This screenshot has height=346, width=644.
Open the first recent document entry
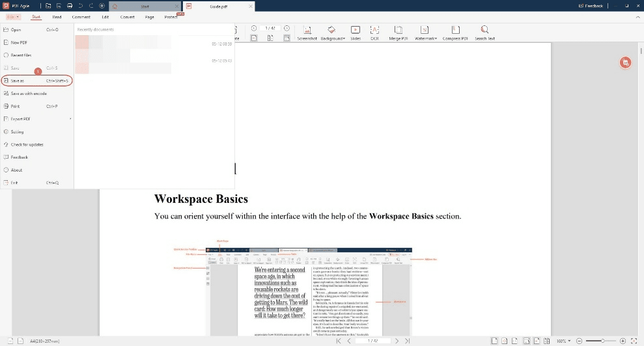coord(154,43)
